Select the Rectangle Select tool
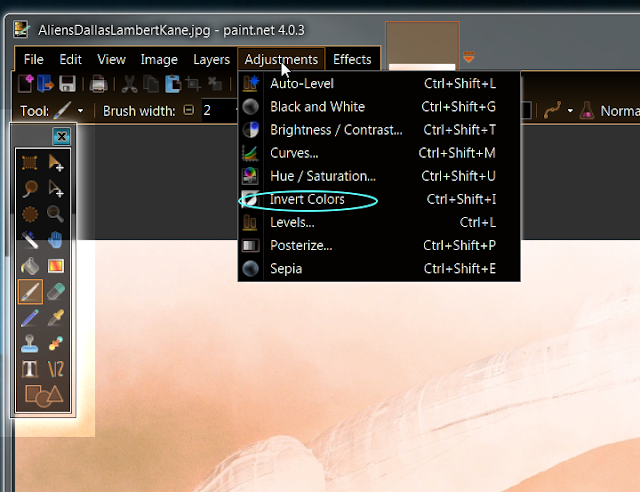 click(x=30, y=163)
